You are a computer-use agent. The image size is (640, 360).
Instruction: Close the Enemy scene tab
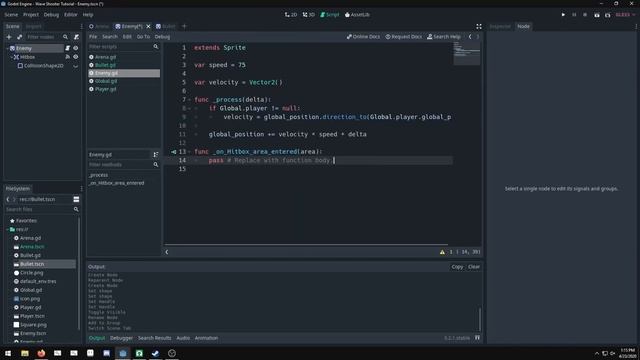click(148, 27)
